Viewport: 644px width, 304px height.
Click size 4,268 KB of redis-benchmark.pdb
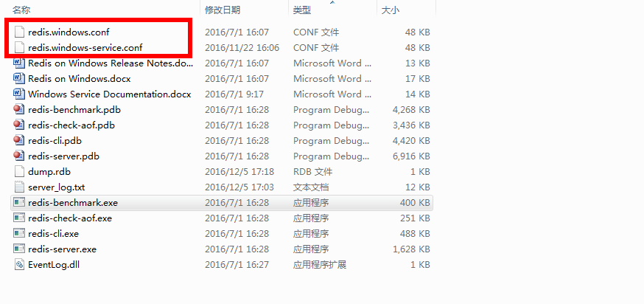(411, 110)
